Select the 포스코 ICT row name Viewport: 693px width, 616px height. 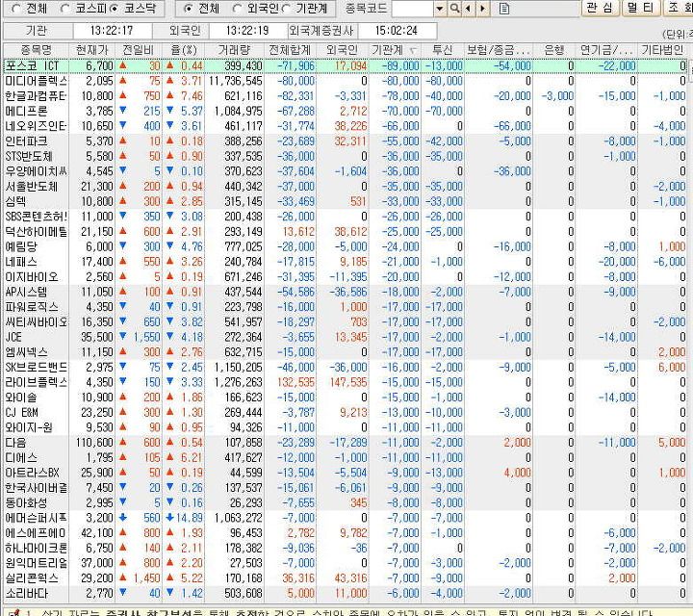32,65
